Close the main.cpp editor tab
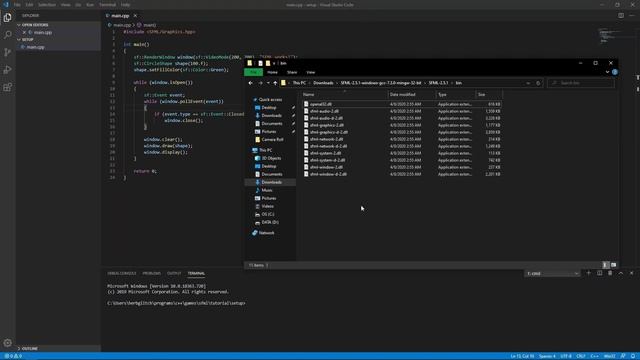Image resolution: width=640 pixels, height=360 pixels. click(x=135, y=16)
